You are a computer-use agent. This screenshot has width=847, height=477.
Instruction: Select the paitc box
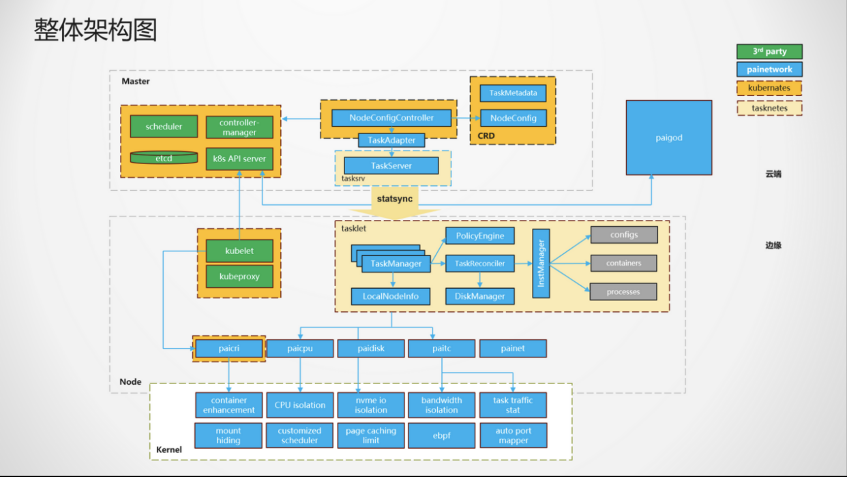pos(441,348)
